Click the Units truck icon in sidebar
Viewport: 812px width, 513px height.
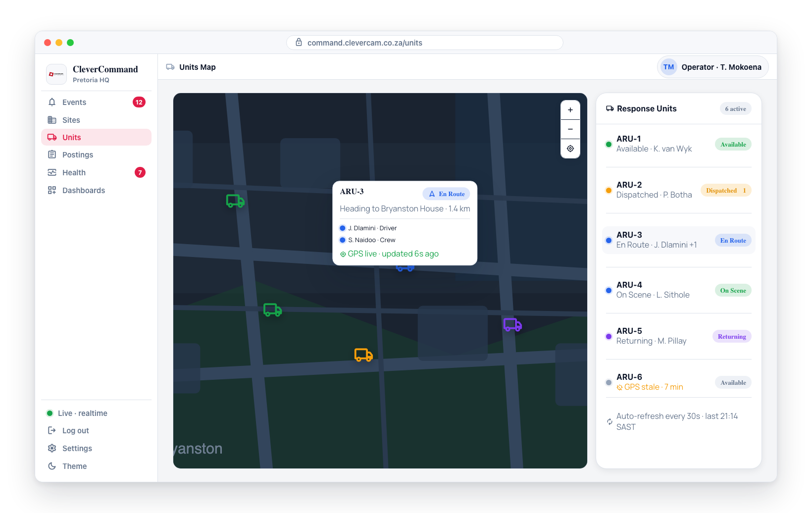point(52,137)
